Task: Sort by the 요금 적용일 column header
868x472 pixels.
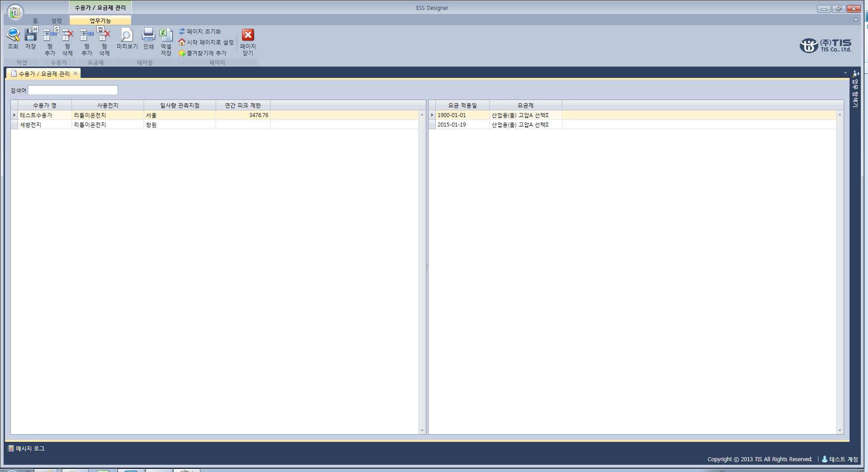Action: coord(462,105)
